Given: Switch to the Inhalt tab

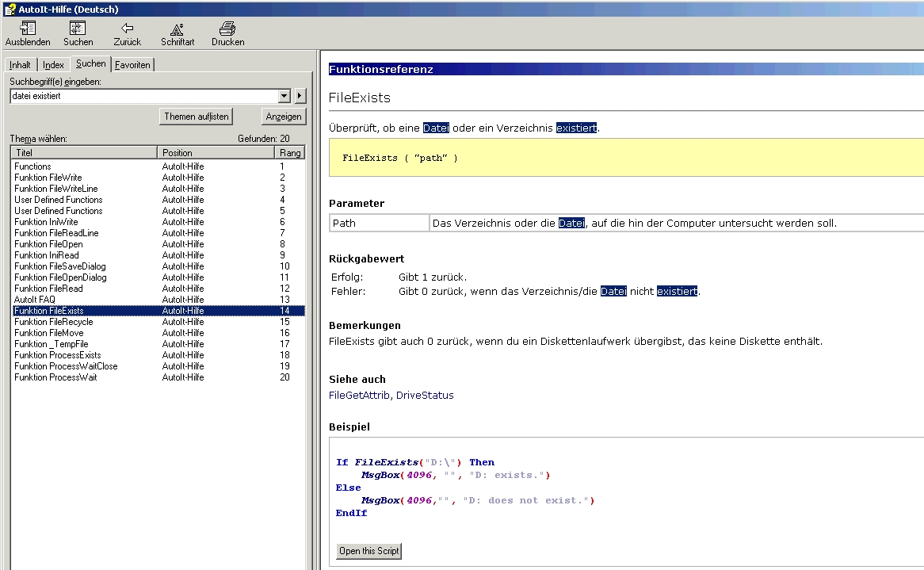Looking at the screenshot, I should click(21, 65).
